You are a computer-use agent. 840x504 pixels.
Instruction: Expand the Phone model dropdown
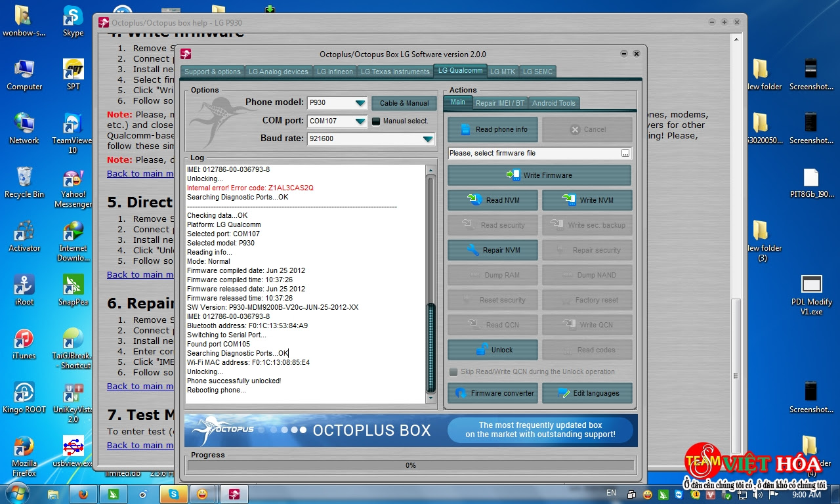point(360,103)
